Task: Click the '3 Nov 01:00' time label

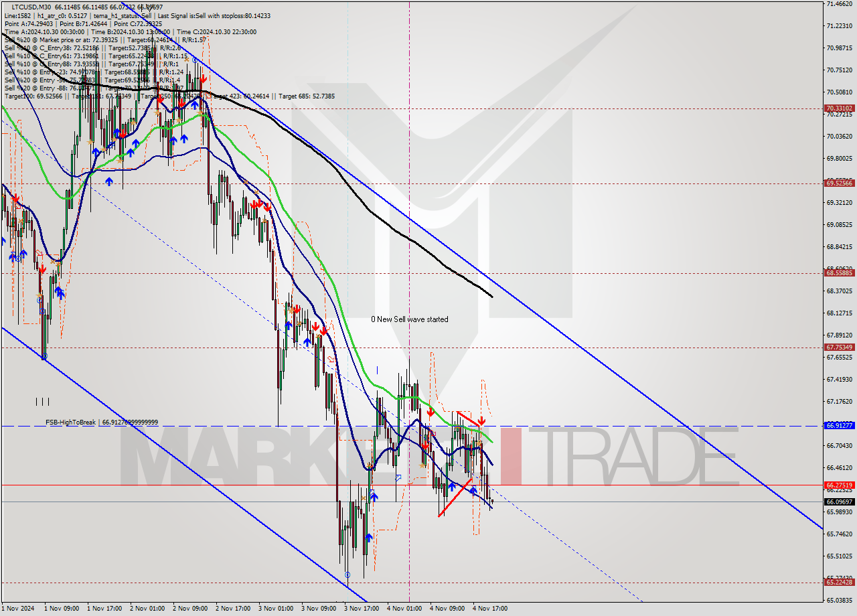Action: point(276,609)
